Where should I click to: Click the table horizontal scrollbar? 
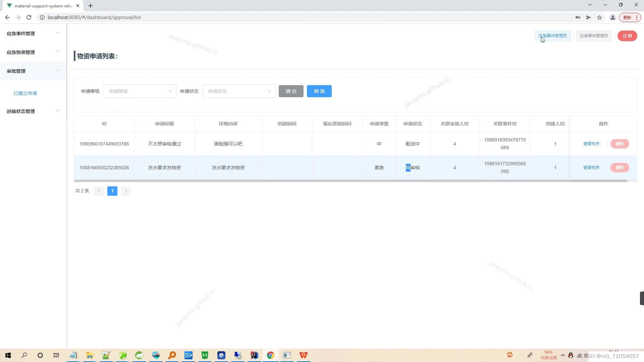(x=351, y=181)
